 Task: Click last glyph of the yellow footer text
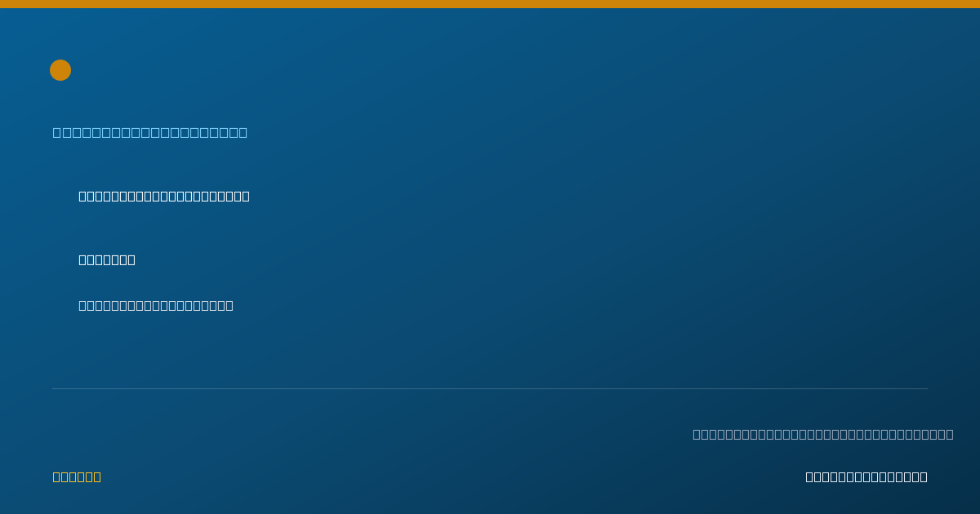point(97,476)
